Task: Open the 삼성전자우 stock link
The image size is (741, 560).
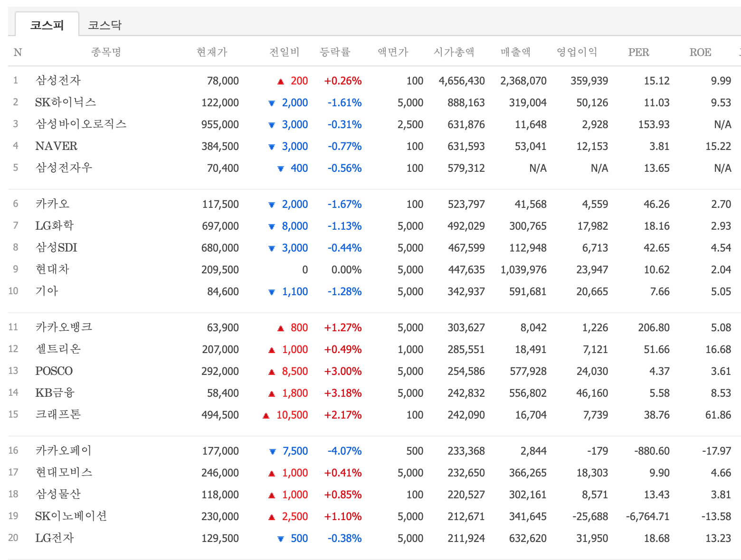Action: pos(64,168)
